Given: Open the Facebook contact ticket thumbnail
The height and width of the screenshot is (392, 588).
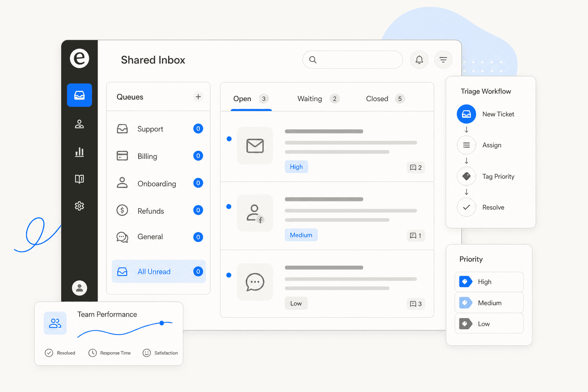Looking at the screenshot, I should (255, 213).
